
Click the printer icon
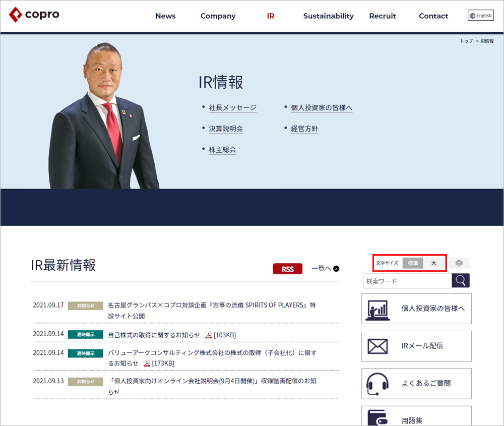(x=459, y=263)
